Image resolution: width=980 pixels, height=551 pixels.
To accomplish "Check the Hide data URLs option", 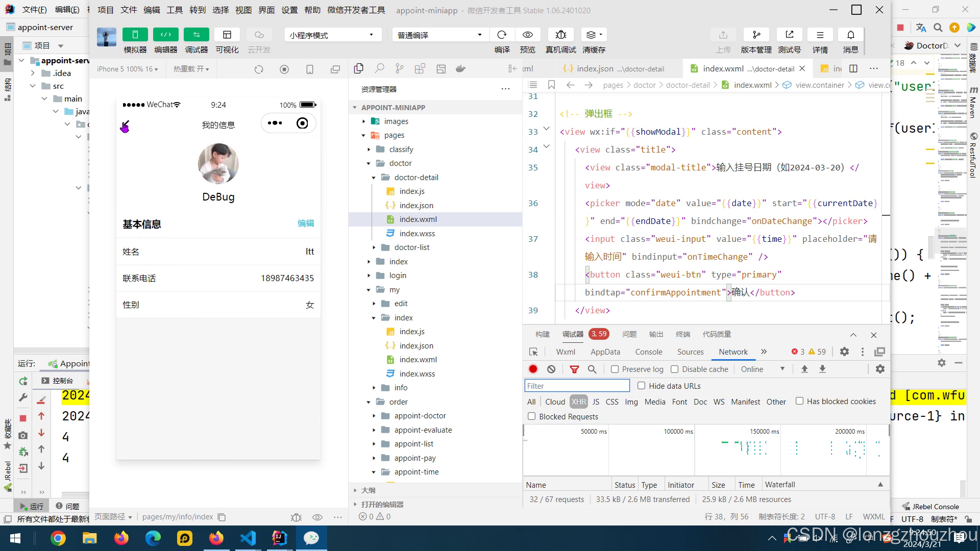I will pyautogui.click(x=642, y=386).
